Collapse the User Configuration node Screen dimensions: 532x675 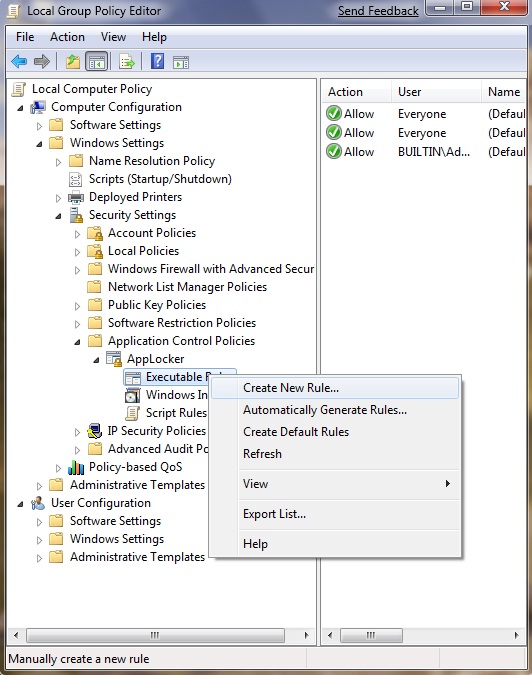[20, 504]
